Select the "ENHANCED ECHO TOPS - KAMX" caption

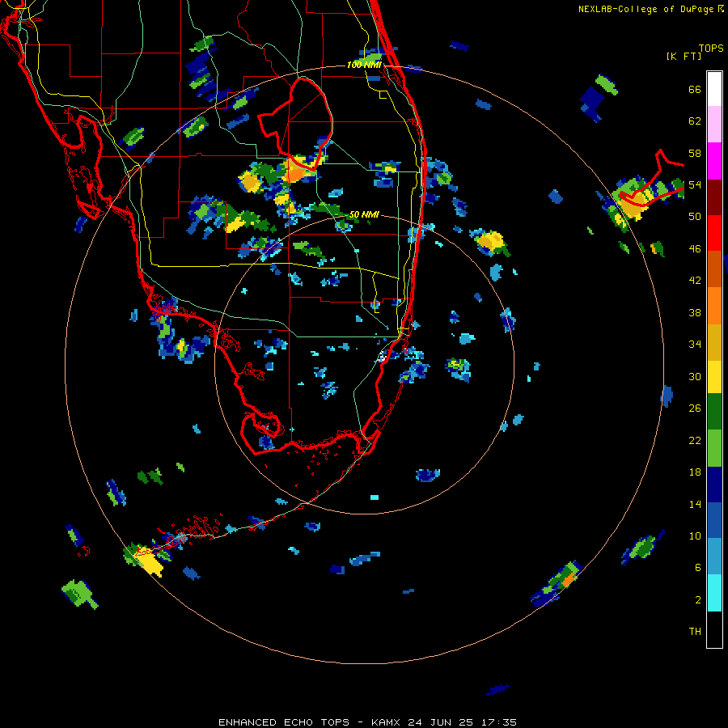click(311, 722)
